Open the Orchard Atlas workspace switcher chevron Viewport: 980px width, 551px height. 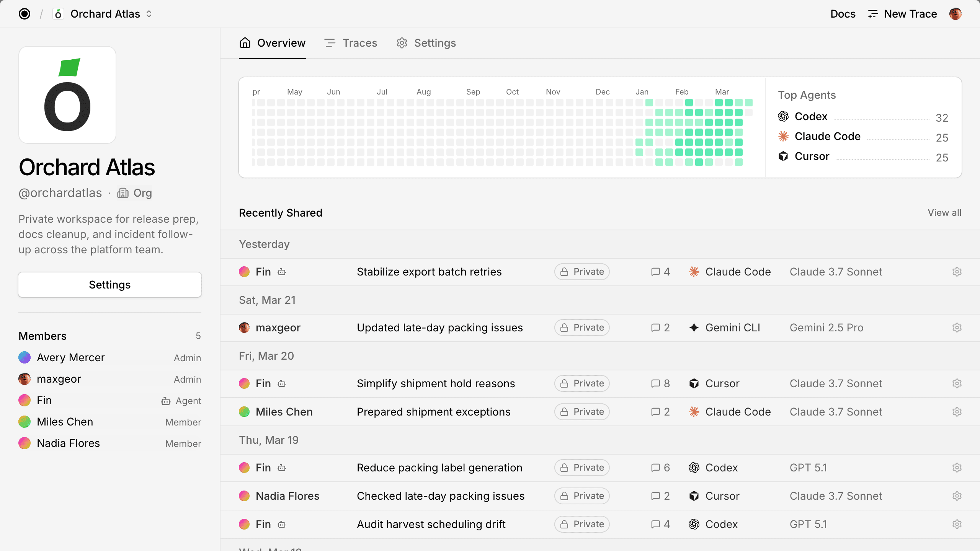(149, 14)
